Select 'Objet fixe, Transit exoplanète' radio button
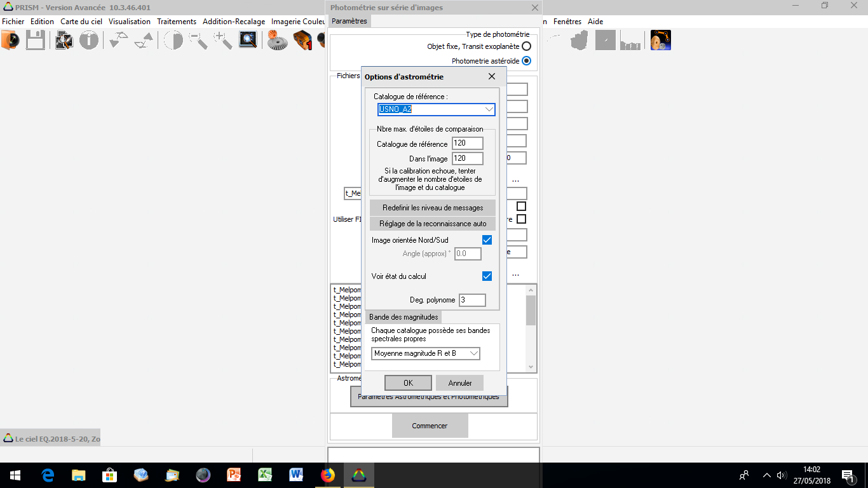 526,46
